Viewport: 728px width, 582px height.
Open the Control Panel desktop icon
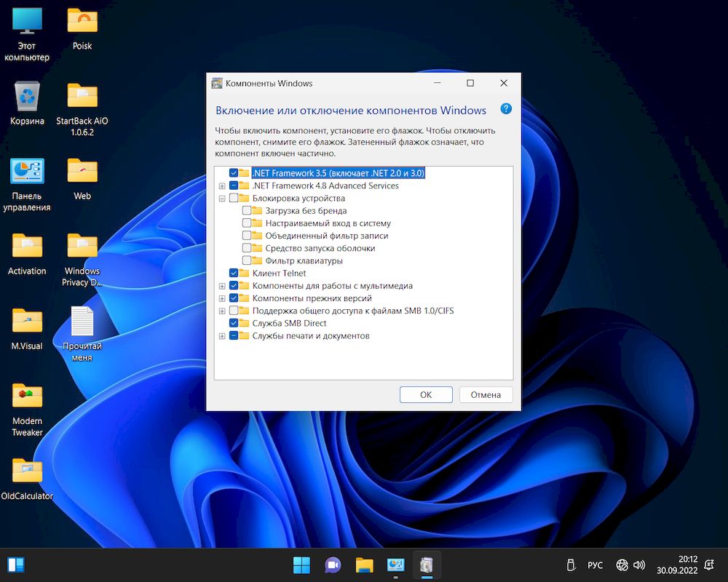tap(27, 172)
